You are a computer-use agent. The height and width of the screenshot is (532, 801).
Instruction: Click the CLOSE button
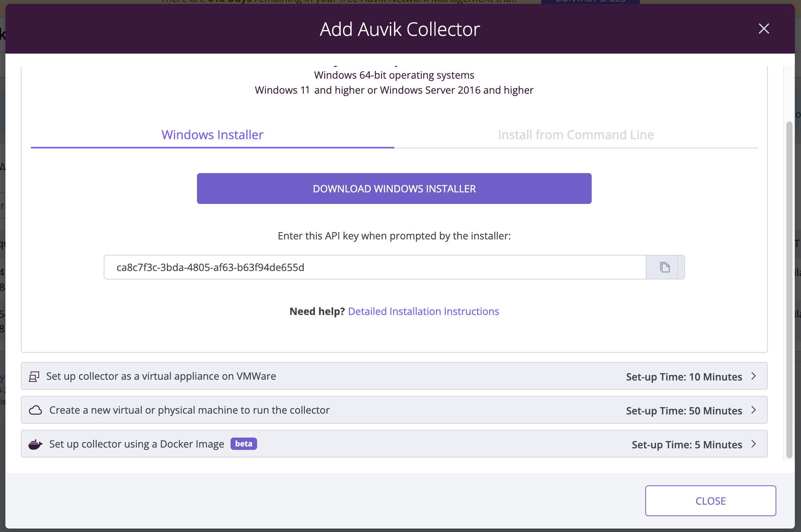(710, 501)
